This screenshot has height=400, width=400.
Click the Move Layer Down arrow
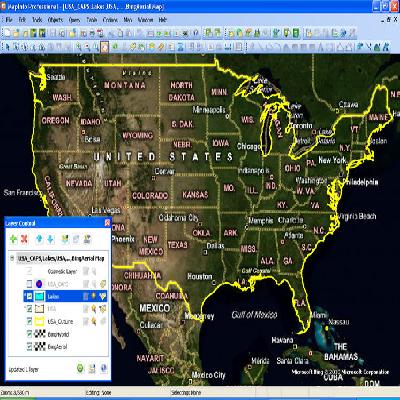50,239
